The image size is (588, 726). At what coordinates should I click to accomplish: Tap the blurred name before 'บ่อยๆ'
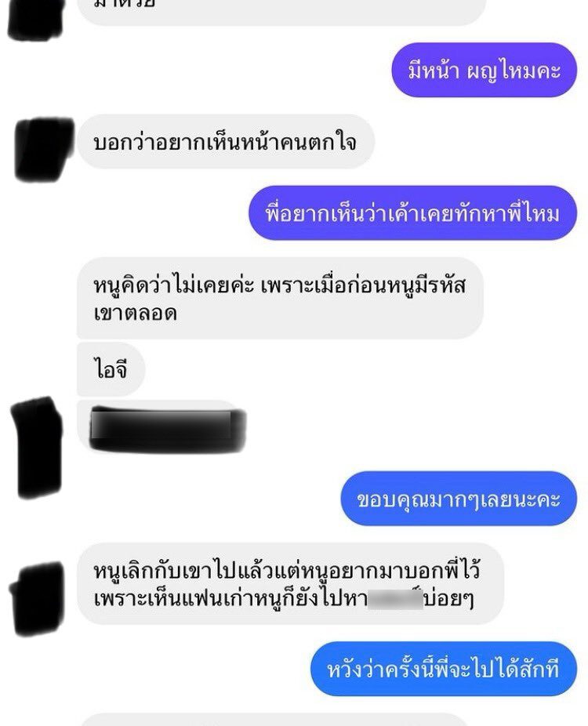(x=395, y=599)
